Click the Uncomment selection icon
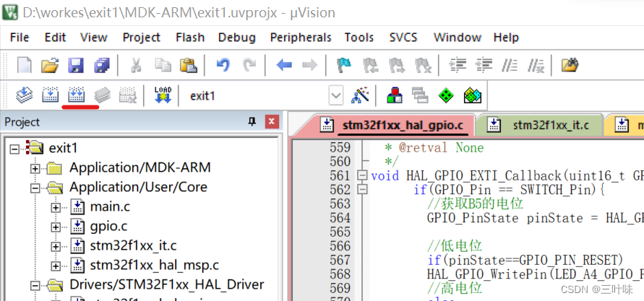The height and width of the screenshot is (301, 644). (536, 65)
